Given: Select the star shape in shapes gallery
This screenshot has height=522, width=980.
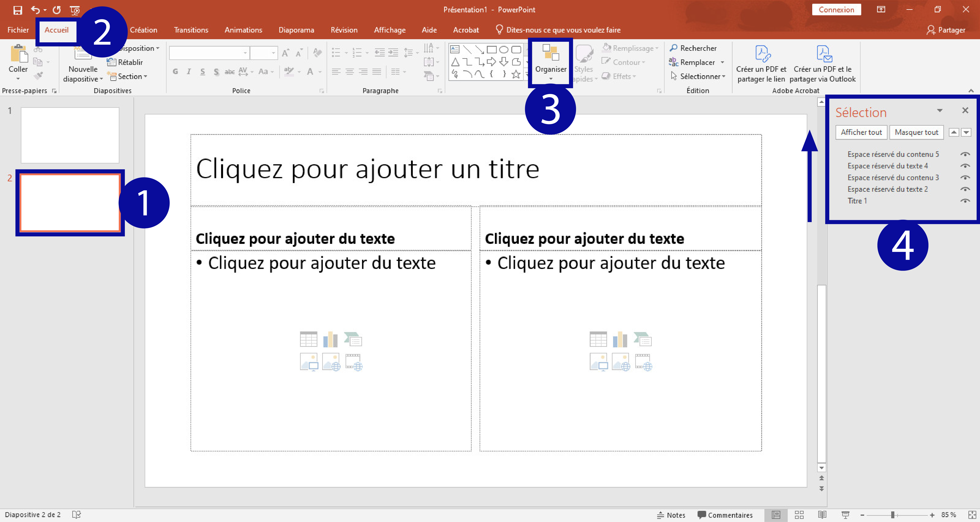Looking at the screenshot, I should [x=516, y=74].
